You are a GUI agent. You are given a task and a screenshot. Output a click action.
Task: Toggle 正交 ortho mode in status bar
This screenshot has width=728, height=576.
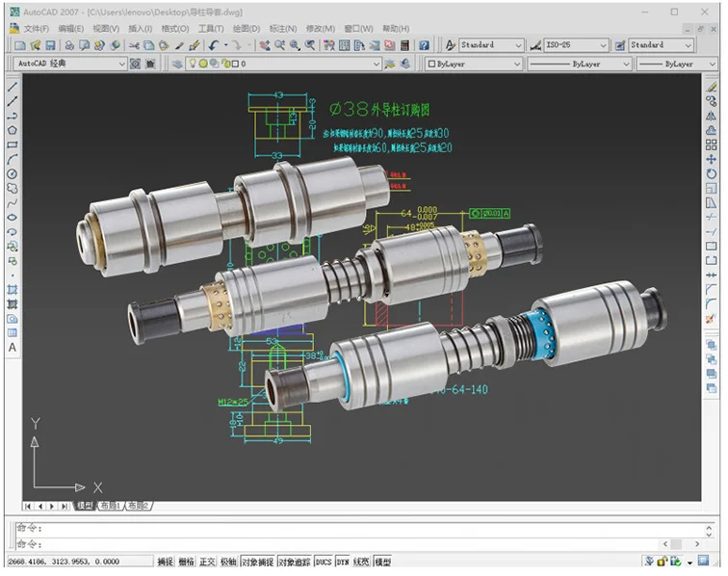click(x=207, y=562)
